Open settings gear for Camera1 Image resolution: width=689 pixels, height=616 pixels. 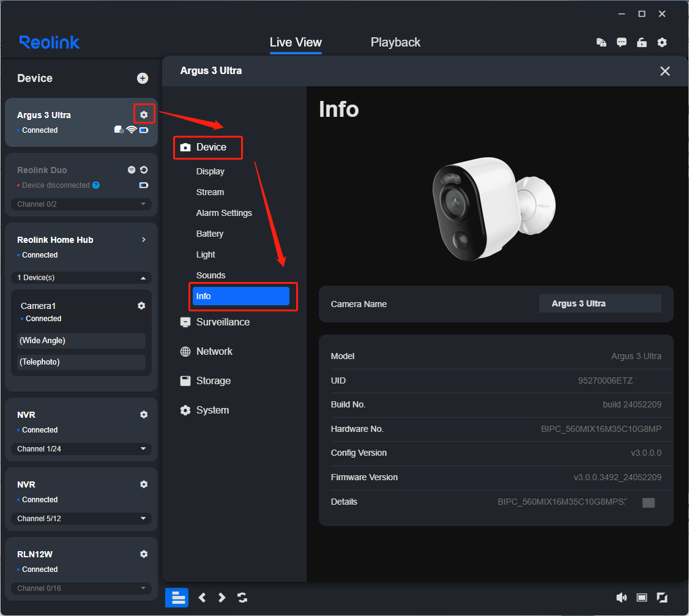(x=141, y=305)
